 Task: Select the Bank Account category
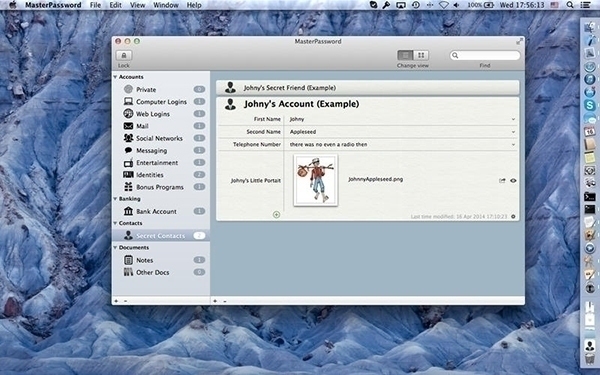pos(156,212)
